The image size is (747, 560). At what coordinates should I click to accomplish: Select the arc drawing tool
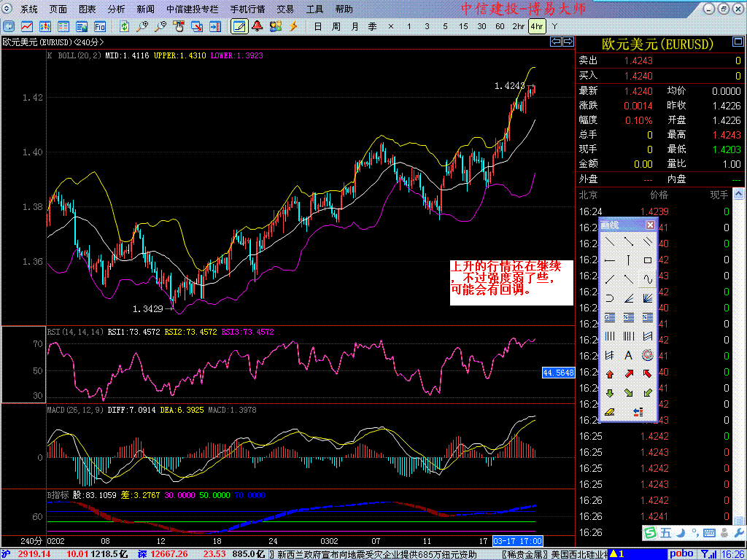pos(610,298)
